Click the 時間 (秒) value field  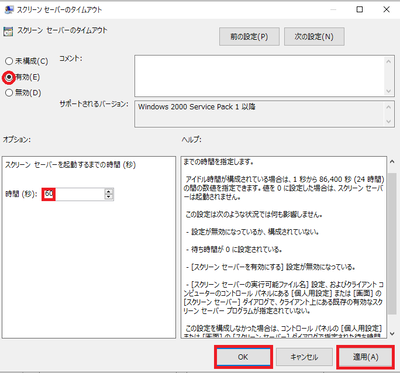click(74, 194)
